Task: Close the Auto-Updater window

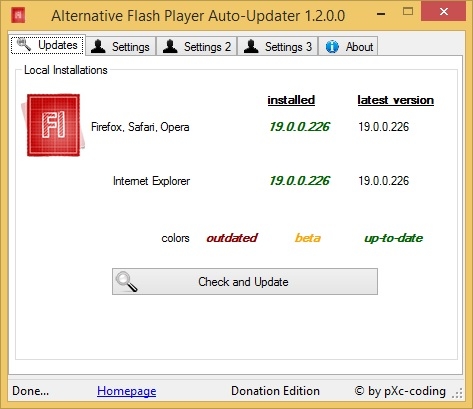Action: click(x=444, y=11)
